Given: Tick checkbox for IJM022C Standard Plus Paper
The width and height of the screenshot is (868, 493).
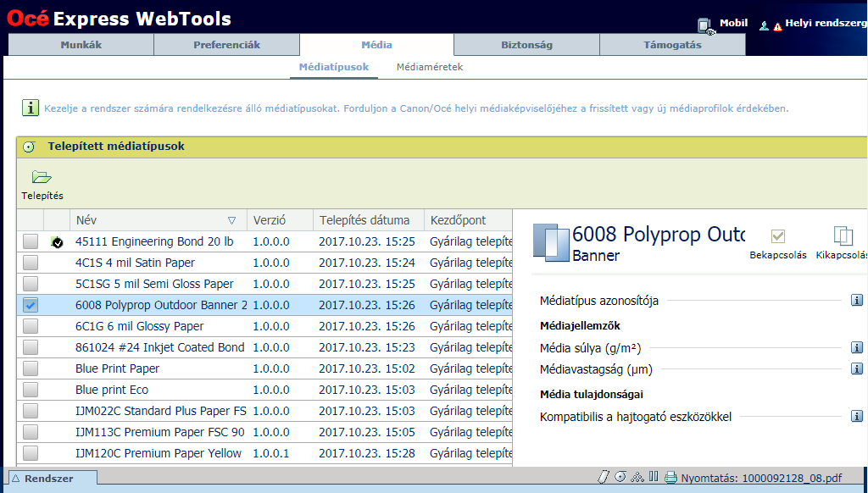Looking at the screenshot, I should (31, 411).
